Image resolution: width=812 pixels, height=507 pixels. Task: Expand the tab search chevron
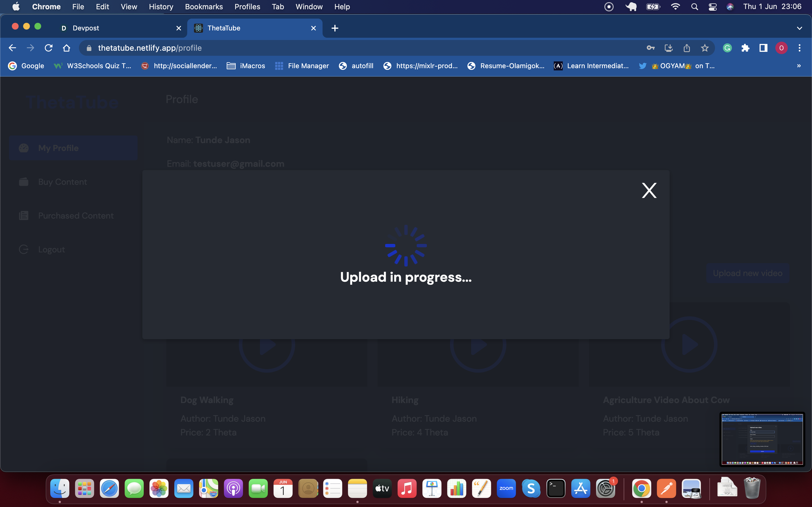(799, 28)
